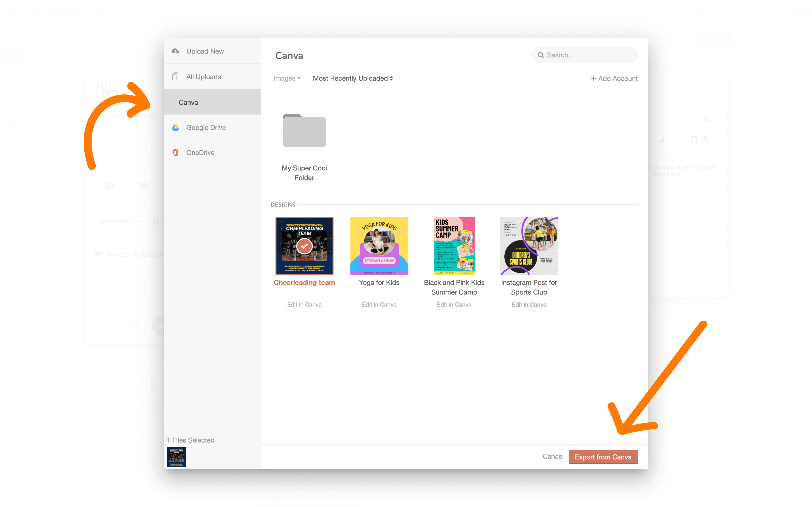Screen dimensions: 812x507
Task: Click the Canva tab in the sidebar
Action: pos(212,102)
